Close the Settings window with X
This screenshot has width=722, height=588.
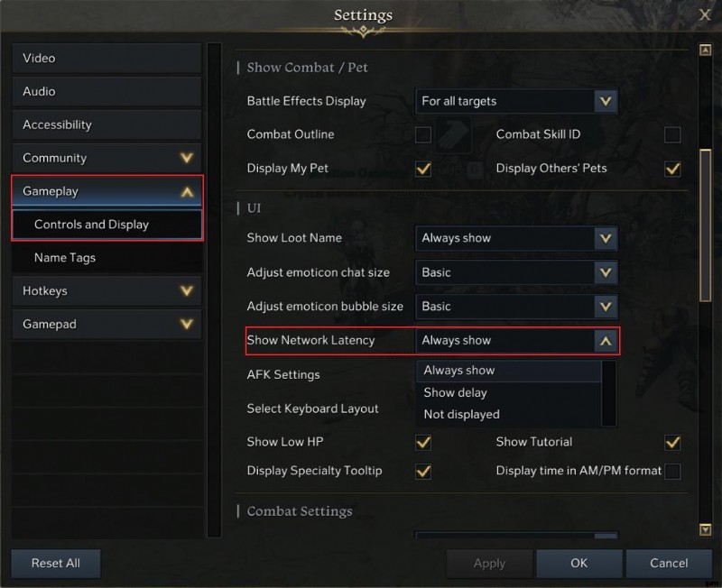(705, 14)
